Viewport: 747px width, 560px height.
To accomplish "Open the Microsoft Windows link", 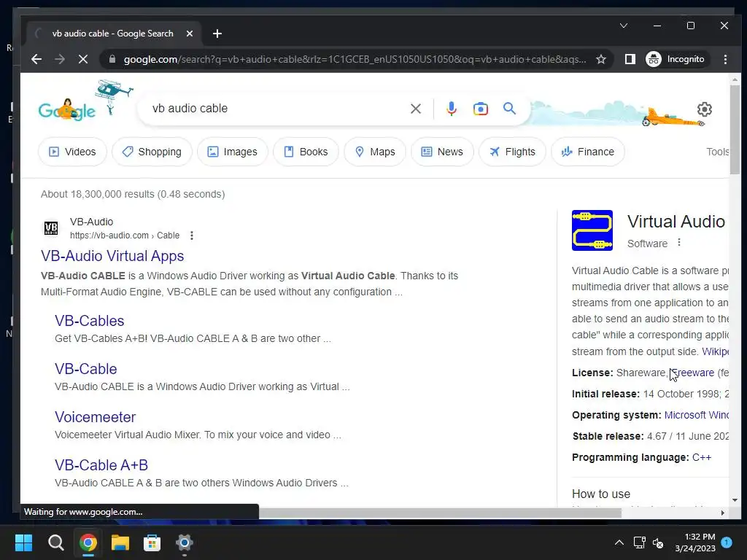I will pyautogui.click(x=697, y=415).
